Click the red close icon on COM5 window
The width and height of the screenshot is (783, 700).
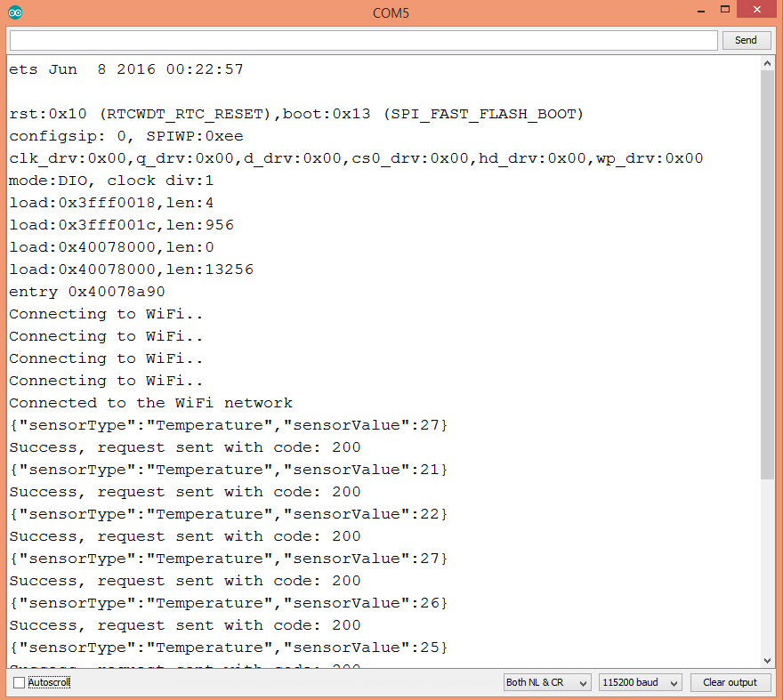pyautogui.click(x=755, y=10)
